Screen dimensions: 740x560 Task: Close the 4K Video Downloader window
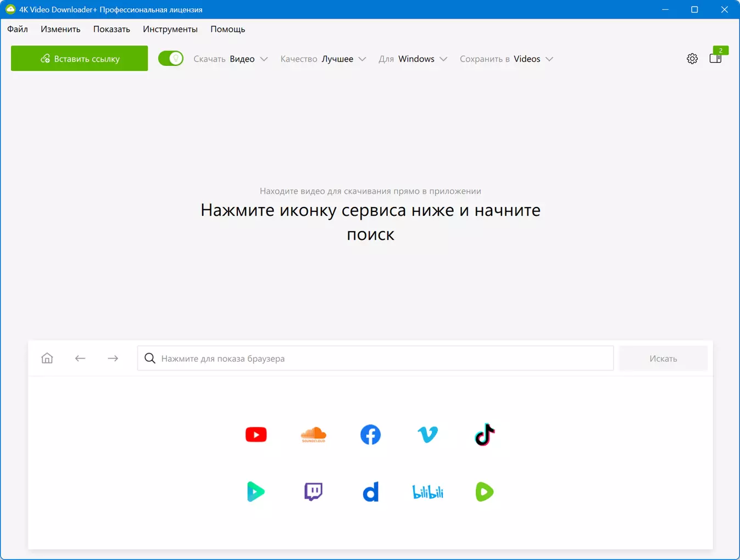[724, 9]
